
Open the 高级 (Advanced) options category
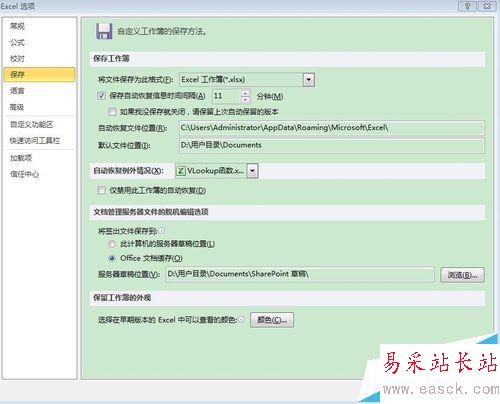click(17, 107)
